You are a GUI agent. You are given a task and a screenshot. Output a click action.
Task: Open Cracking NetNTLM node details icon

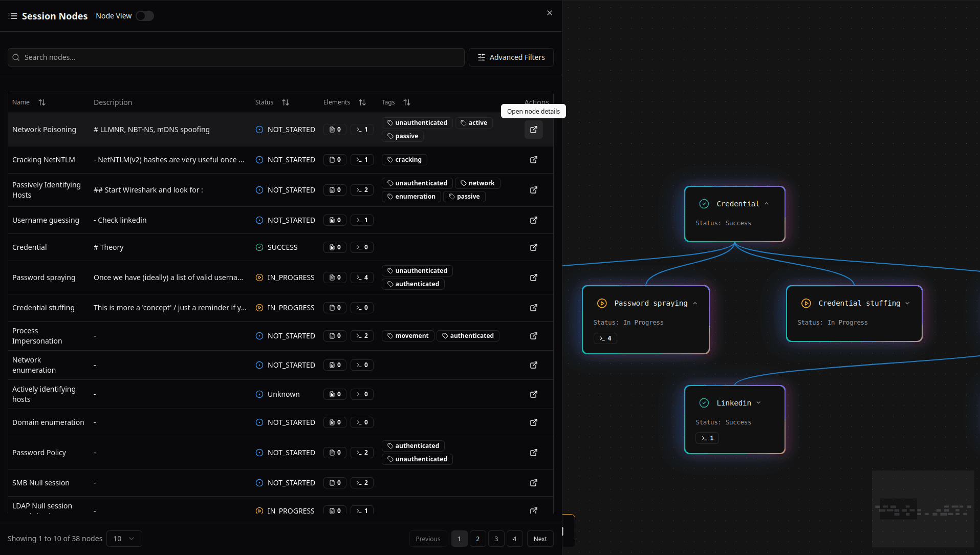pos(533,160)
